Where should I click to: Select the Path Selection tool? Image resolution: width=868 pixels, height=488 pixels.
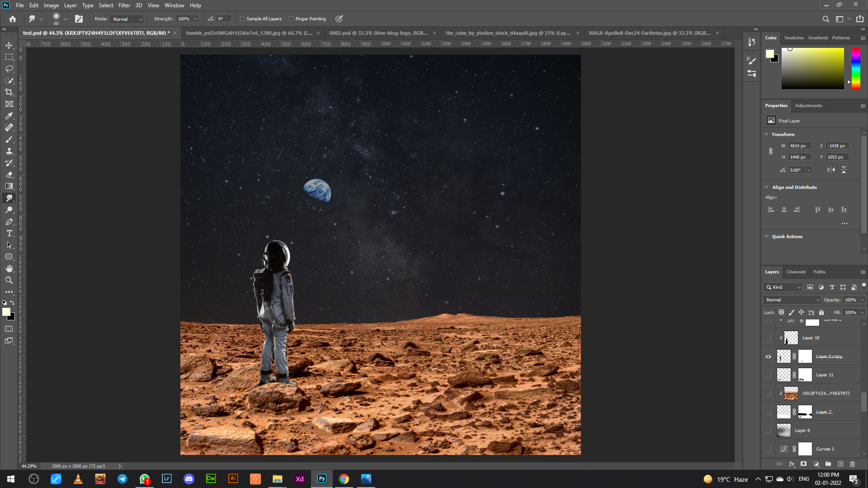[x=9, y=245]
